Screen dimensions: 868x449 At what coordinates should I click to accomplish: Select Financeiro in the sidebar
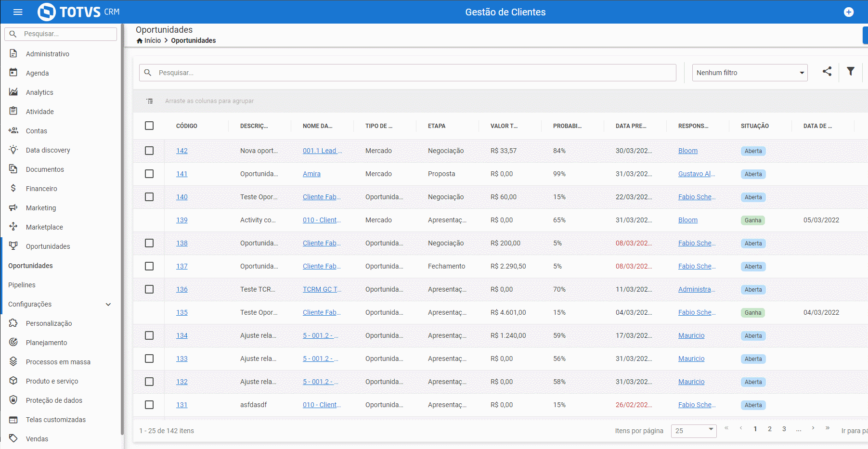tap(41, 189)
